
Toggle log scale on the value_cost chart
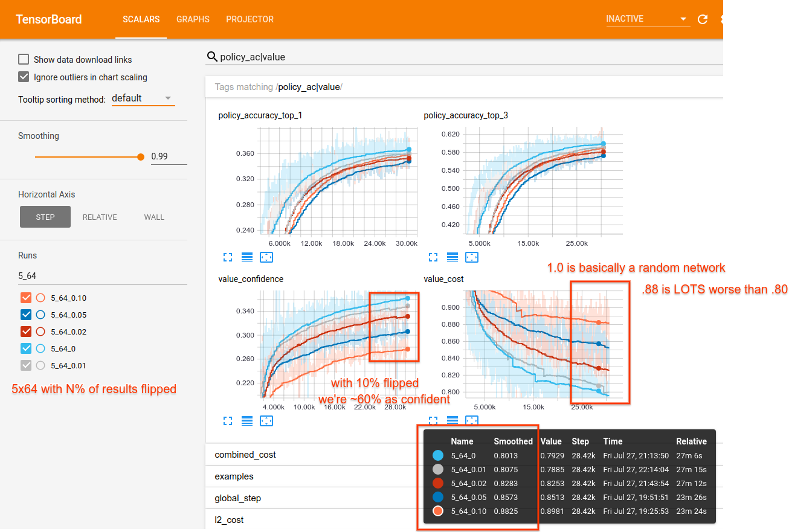452,420
